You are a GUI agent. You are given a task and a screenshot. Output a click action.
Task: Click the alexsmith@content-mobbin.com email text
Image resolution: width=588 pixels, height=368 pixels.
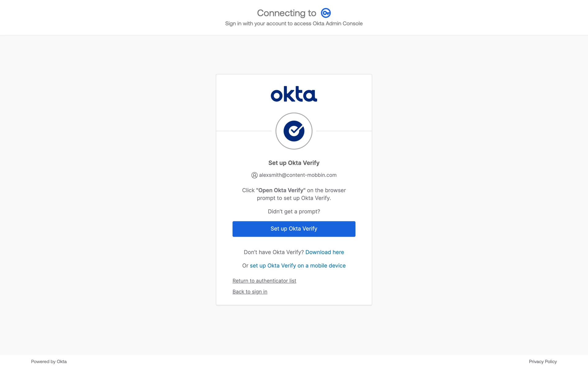(x=297, y=175)
